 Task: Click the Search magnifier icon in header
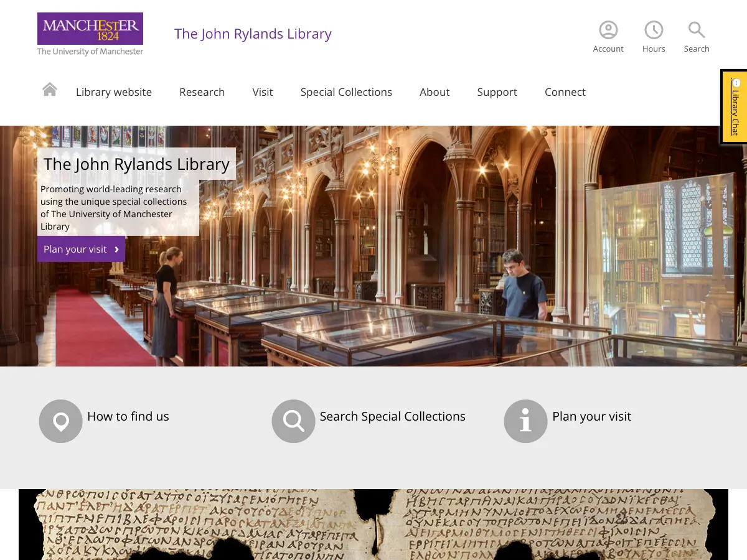pos(697,30)
